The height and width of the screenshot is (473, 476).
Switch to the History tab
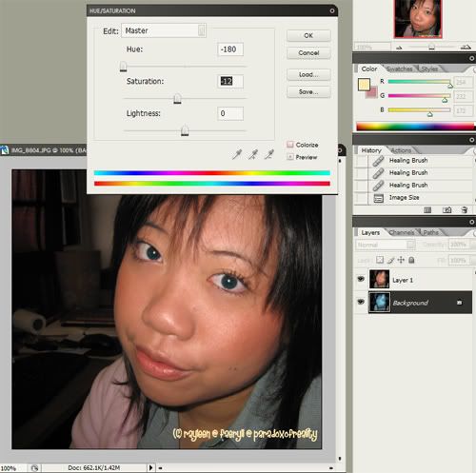[371, 150]
